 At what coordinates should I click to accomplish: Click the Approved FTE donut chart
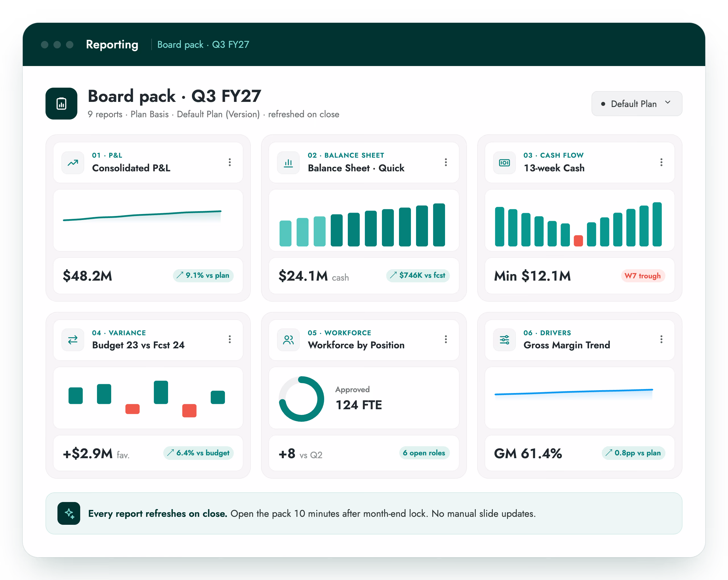(x=301, y=399)
